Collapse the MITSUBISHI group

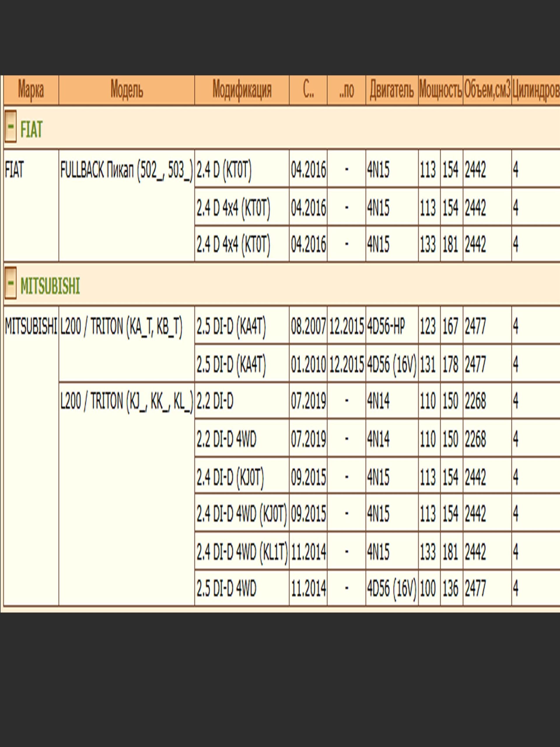click(x=10, y=283)
